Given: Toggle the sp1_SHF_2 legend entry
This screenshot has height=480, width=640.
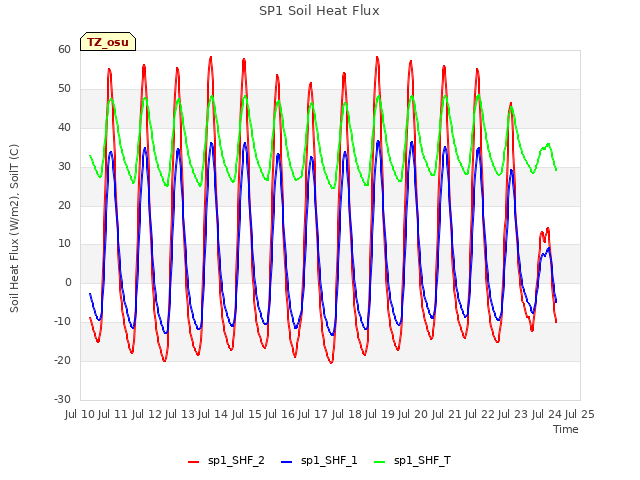Looking at the screenshot, I should [226, 461].
